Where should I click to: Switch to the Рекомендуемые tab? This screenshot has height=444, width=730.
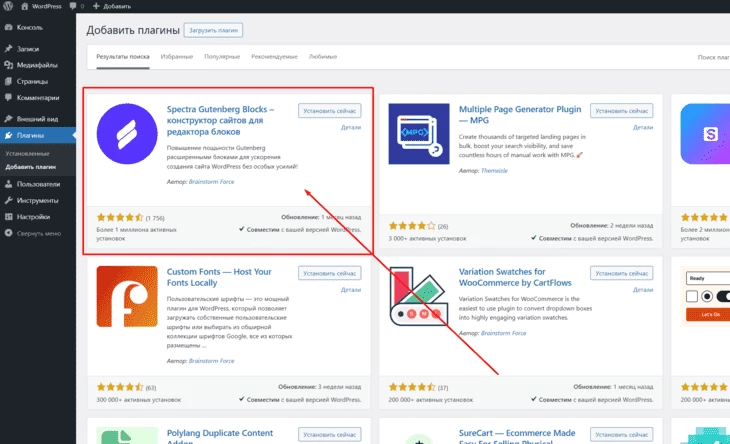tap(274, 57)
